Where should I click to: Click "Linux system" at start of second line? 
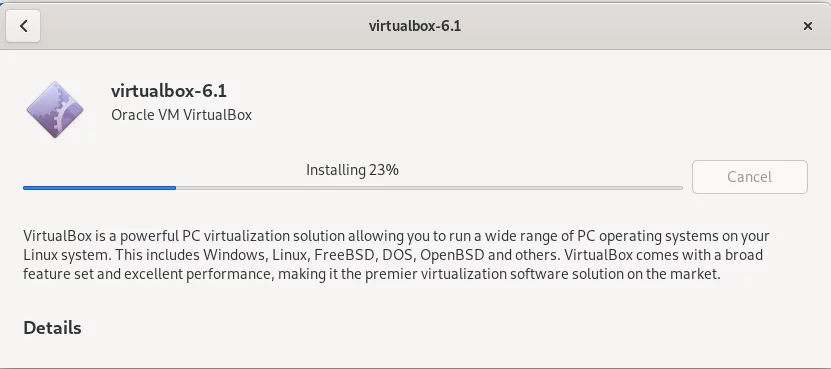tap(66, 255)
